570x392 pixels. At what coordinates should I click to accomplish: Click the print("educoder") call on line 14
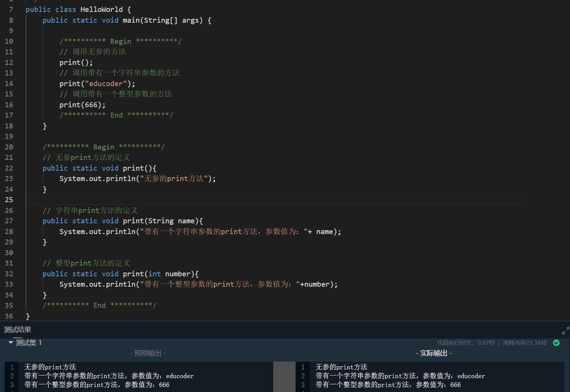pyautogui.click(x=97, y=83)
